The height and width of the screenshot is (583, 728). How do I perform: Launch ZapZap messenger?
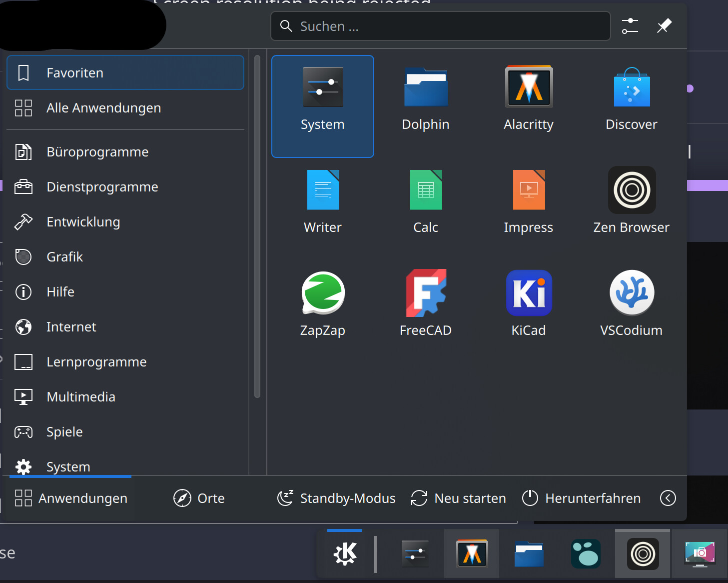[x=323, y=312]
